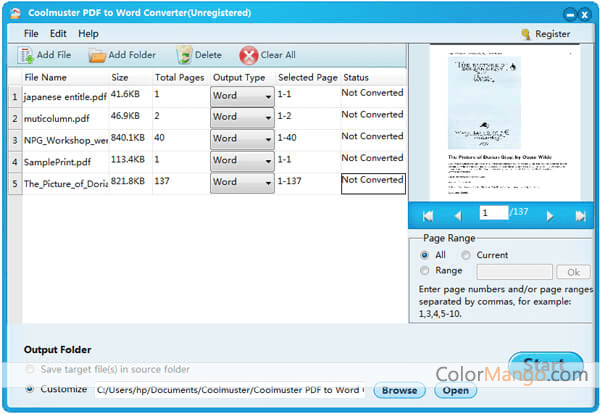This screenshot has width=600, height=414.
Task: Click the page range text field
Action: [x=515, y=272]
